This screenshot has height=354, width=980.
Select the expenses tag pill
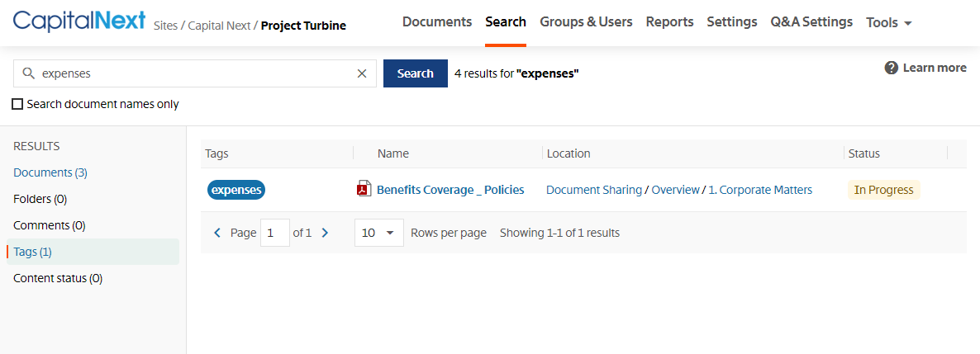pos(236,190)
